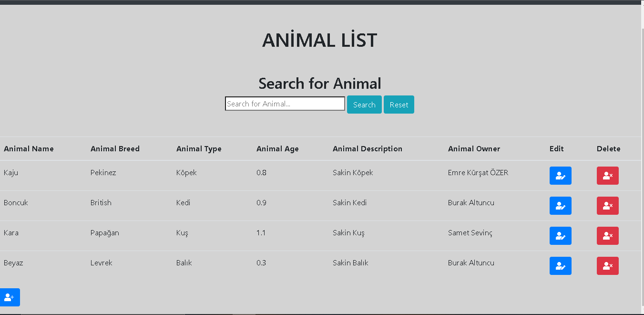The image size is (644, 315).
Task: Click the Animal Breed column header
Action: (x=115, y=148)
